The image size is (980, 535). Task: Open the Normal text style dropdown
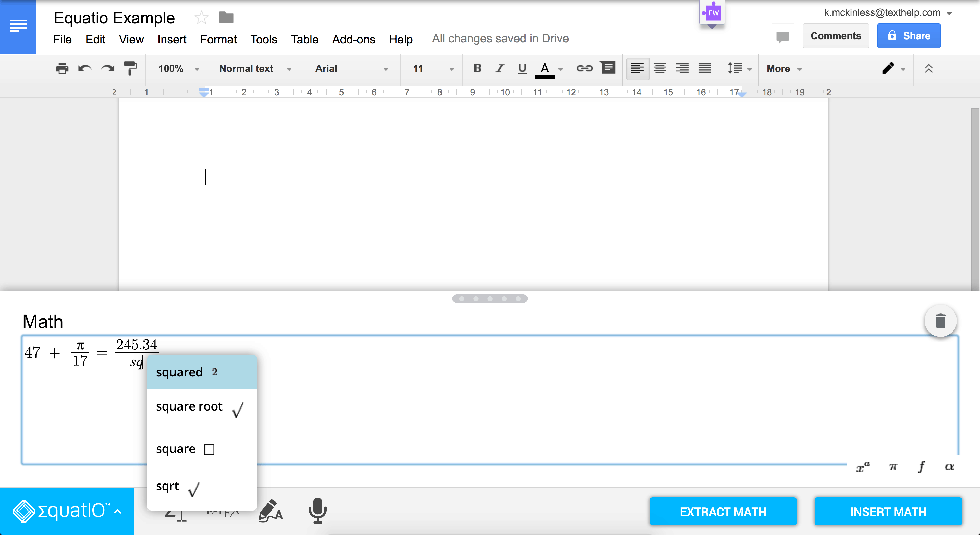coord(255,69)
